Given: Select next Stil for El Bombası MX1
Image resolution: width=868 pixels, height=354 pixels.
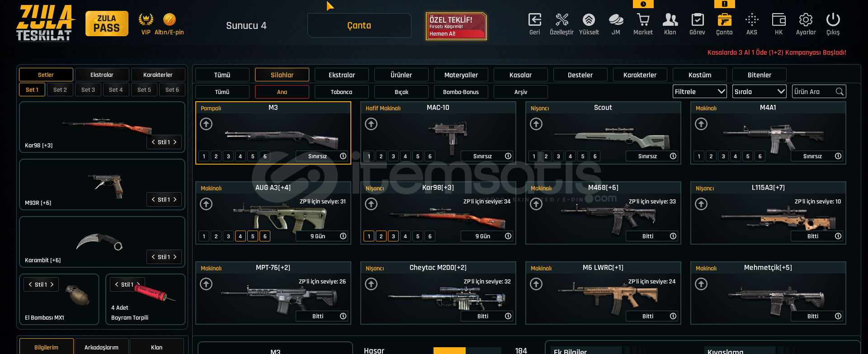Looking at the screenshot, I should point(52,284).
